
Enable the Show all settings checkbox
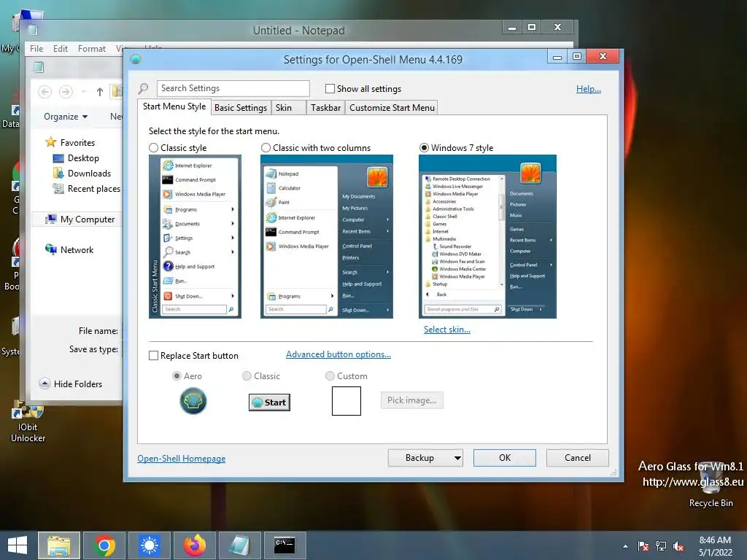(330, 88)
